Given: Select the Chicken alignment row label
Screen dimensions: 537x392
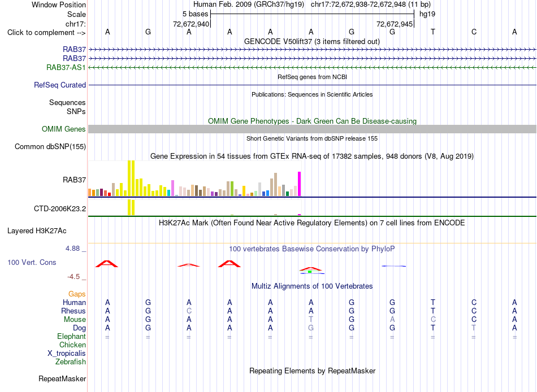Looking at the screenshot, I should click(x=72, y=345).
